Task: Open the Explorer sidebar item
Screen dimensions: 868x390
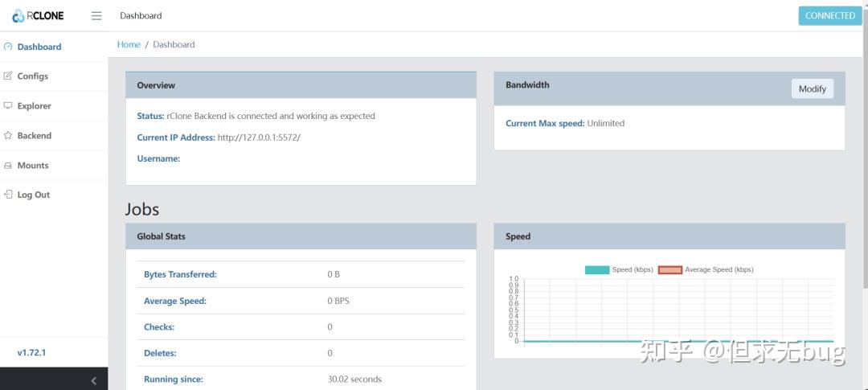Action: pos(54,106)
